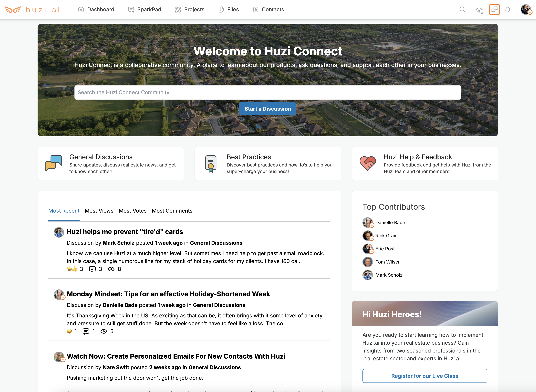This screenshot has height=392, width=536.
Task: Open the Monday Mindset post title
Action: (168, 294)
